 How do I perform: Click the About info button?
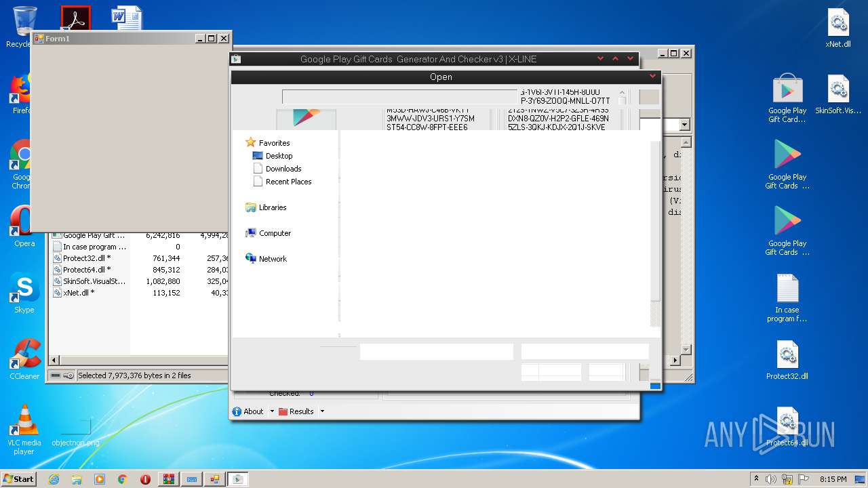pyautogui.click(x=248, y=411)
